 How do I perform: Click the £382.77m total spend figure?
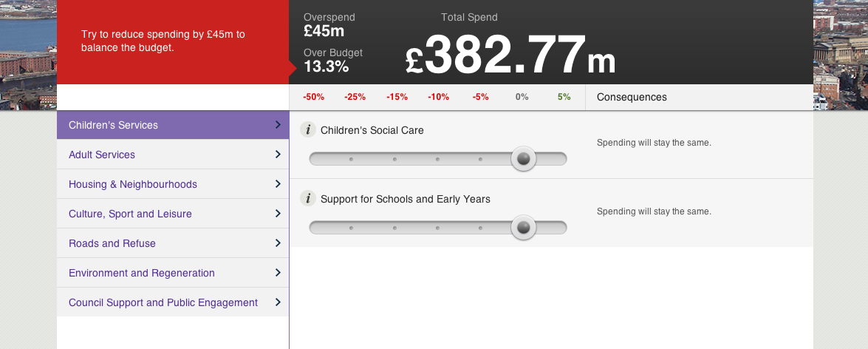tap(510, 55)
